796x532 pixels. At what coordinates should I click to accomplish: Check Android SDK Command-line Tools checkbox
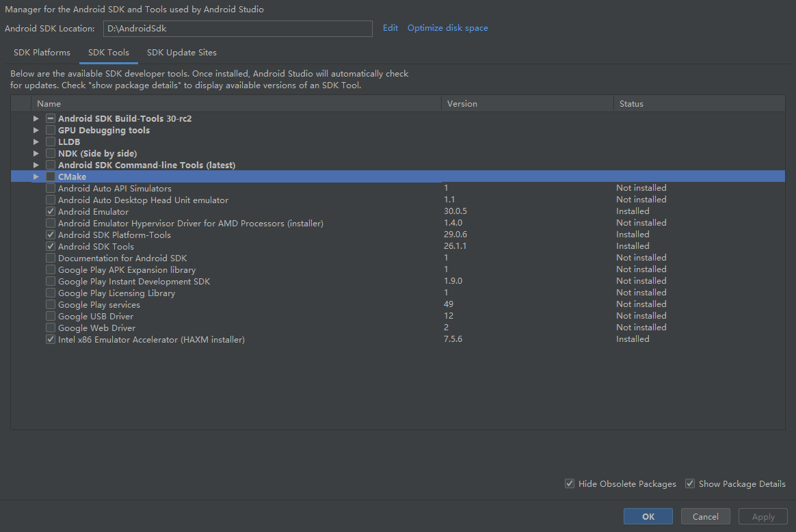50,165
